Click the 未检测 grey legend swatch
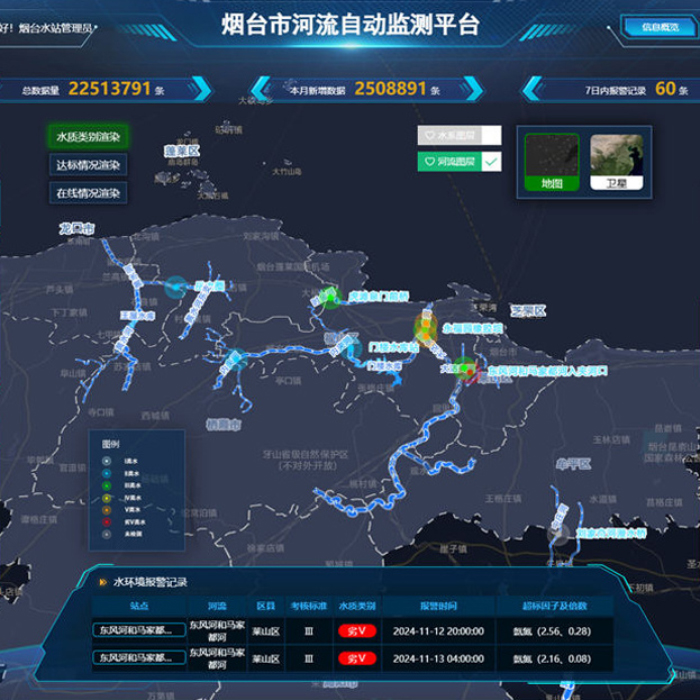This screenshot has height=700, width=700. [106, 534]
